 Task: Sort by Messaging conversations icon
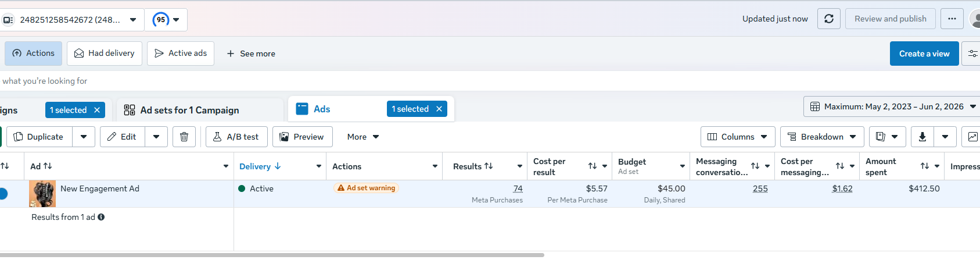(755, 166)
